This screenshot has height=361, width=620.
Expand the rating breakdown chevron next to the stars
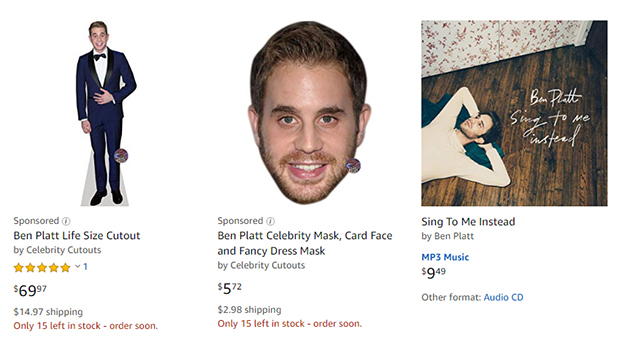78,266
